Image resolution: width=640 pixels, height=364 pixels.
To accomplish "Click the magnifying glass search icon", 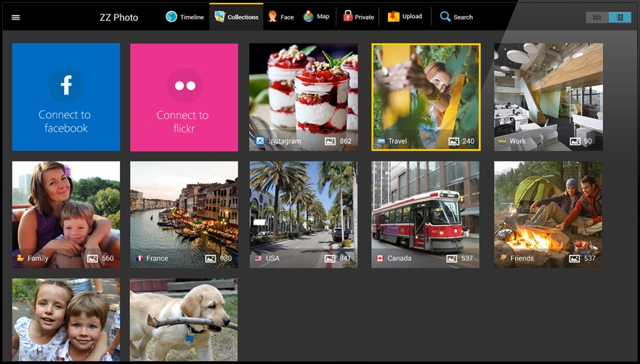I will pos(445,17).
